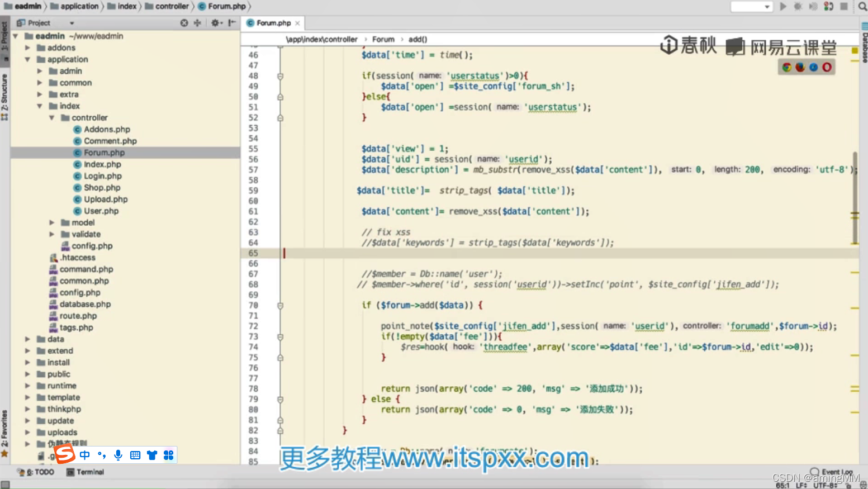Viewport: 868px width, 489px height.
Task: Select the Forum.php editor tab
Action: (273, 23)
